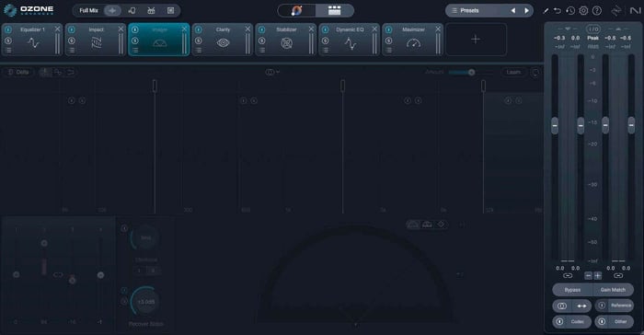Image resolution: width=644 pixels, height=335 pixels.
Task: Toggle power on Maximizer module
Action: [389, 29]
